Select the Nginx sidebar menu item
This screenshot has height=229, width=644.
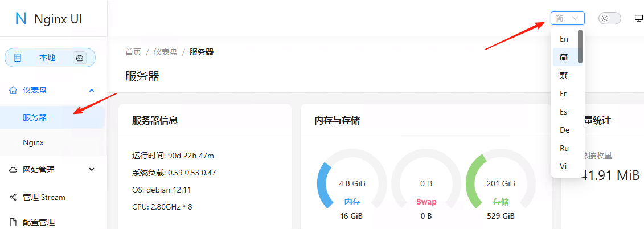point(34,142)
